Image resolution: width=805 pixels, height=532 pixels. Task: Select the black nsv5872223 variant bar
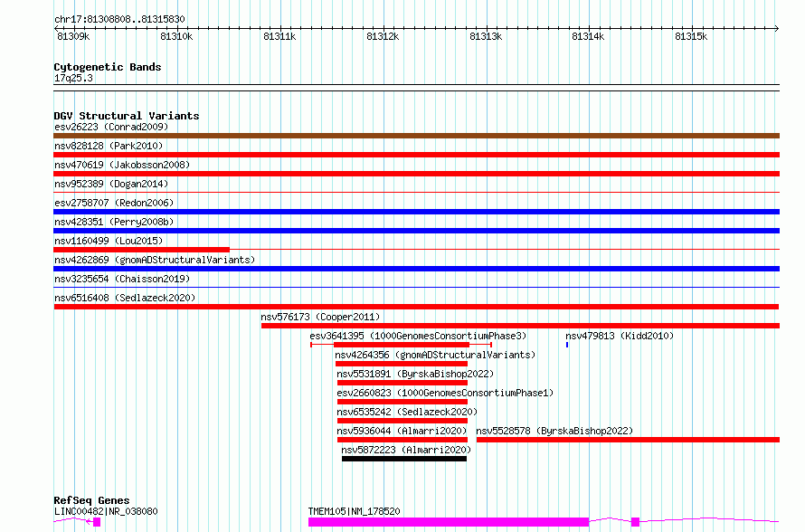coord(404,459)
